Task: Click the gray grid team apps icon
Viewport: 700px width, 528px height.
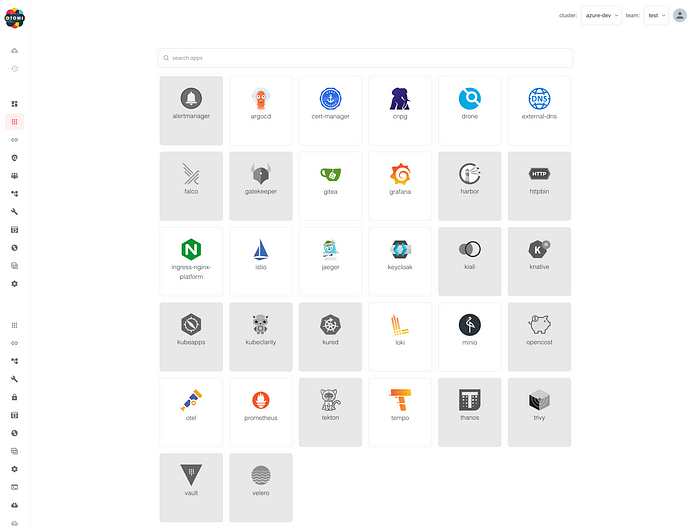Action: point(14,325)
